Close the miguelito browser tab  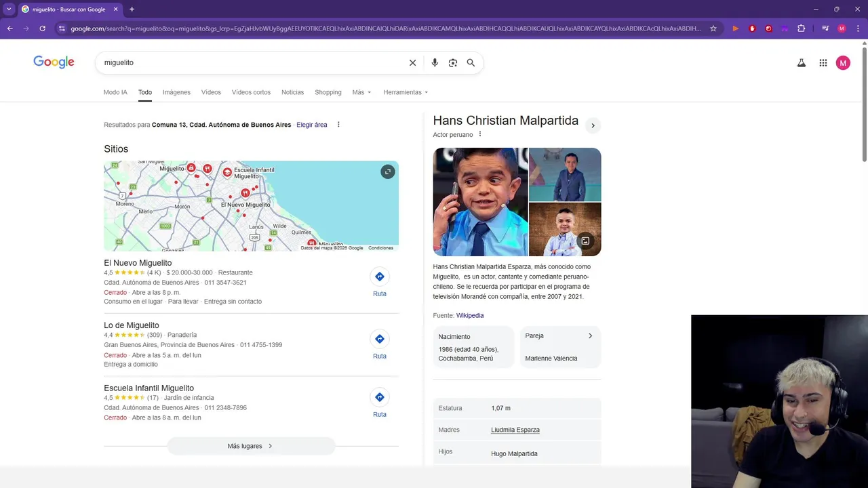coord(115,9)
